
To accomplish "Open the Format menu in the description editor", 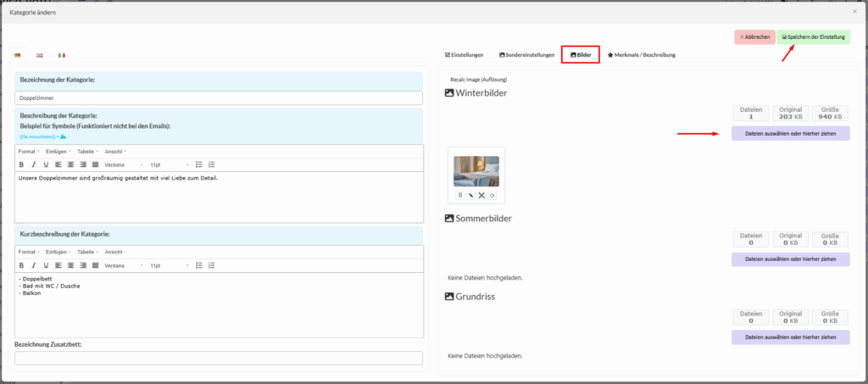I will click(28, 152).
